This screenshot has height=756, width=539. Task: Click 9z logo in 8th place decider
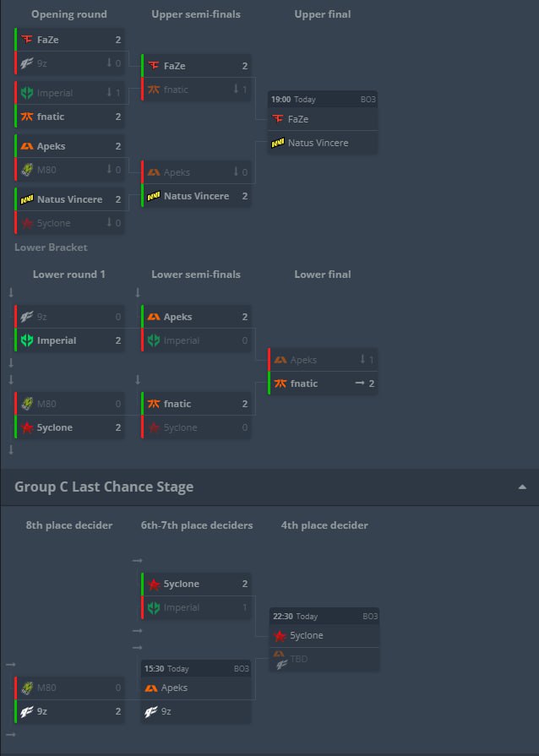point(27,711)
